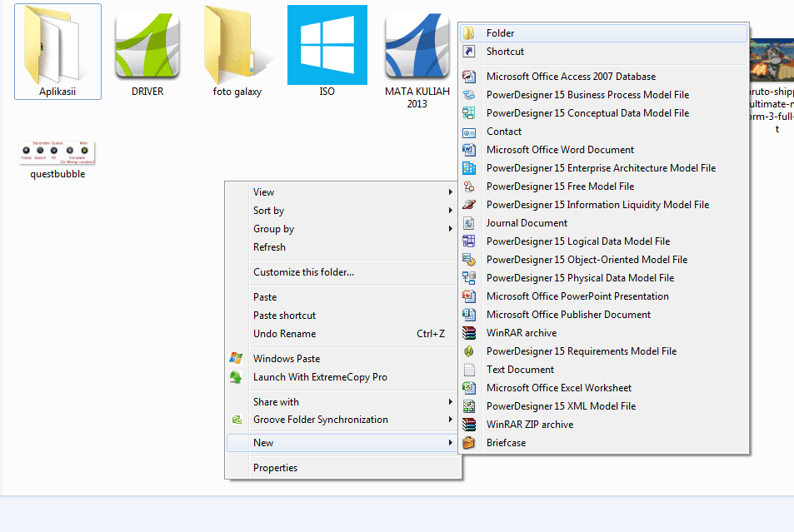This screenshot has width=794, height=532.
Task: Click the Text Document page icon
Action: click(x=469, y=370)
